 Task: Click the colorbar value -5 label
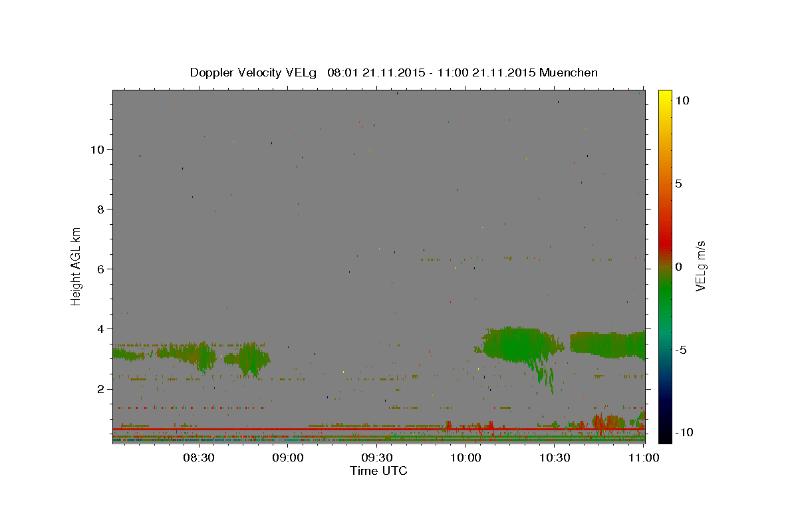681,349
